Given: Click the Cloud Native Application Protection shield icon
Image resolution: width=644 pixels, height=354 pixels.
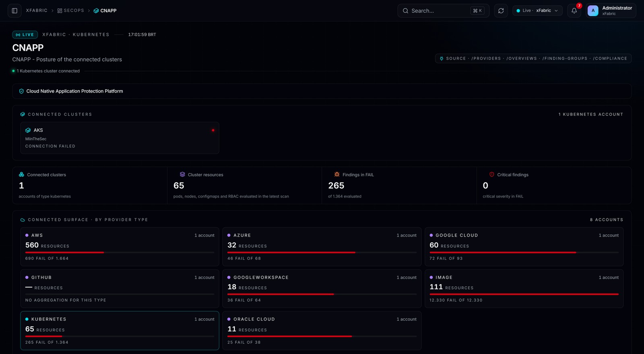Looking at the screenshot, I should [x=21, y=91].
